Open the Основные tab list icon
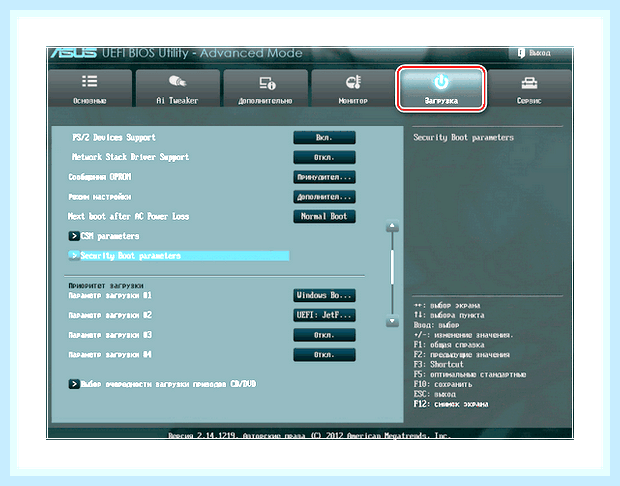This screenshot has height=486, width=620. coord(90,81)
